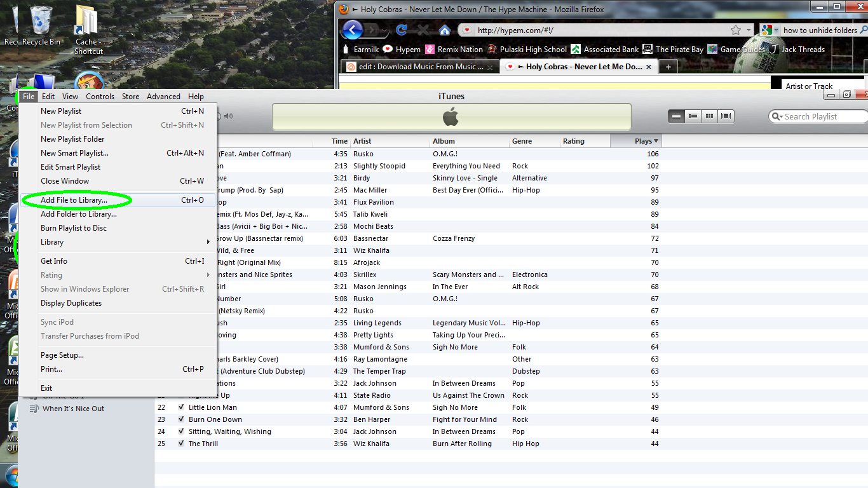Uncheck Sitting, Waiting, Wishing checkbox
Screen dimensions: 868x488
(181, 431)
